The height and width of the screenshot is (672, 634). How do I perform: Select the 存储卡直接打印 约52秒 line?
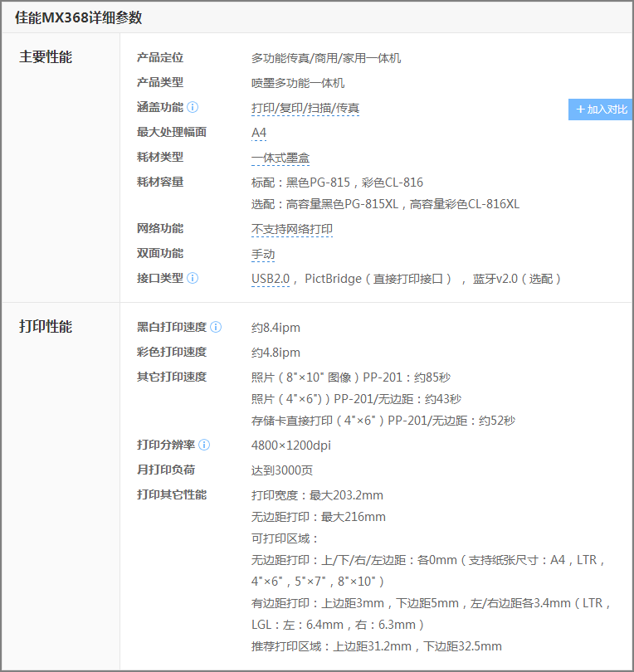click(x=383, y=421)
